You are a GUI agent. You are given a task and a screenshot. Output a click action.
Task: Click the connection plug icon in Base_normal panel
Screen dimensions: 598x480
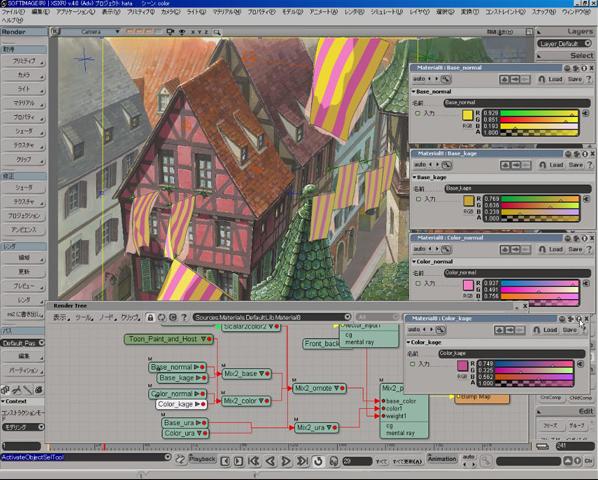[x=586, y=113]
